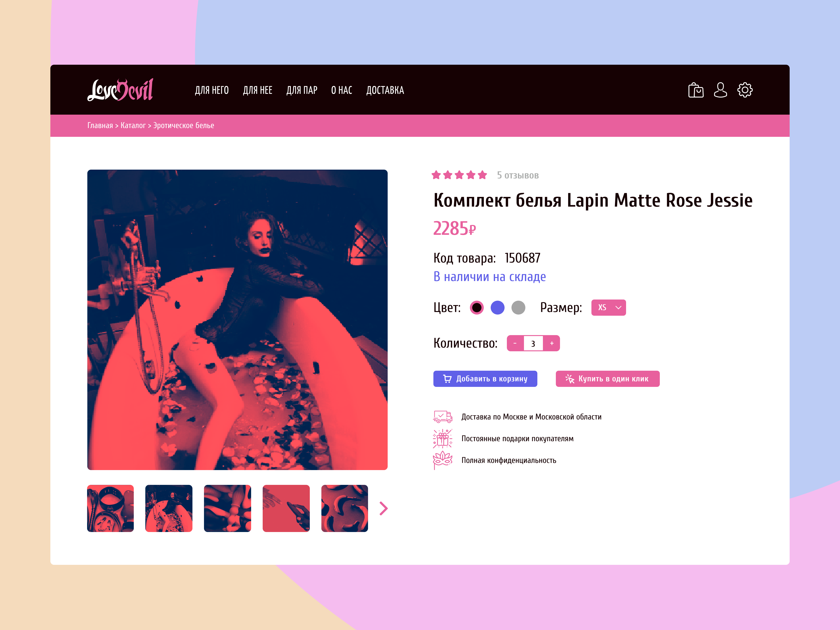
Task: Follow the Каталог breadcrumb link
Action: (x=133, y=125)
